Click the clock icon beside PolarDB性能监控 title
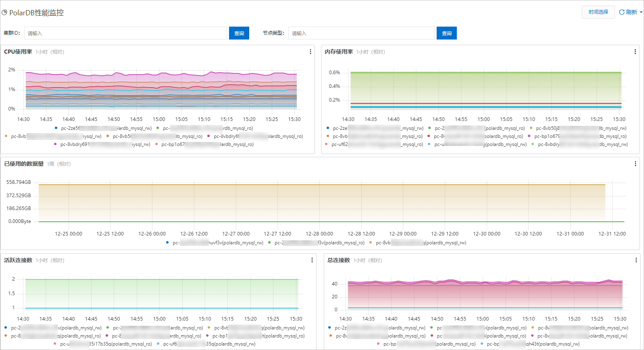The image size is (644, 350). [4, 12]
